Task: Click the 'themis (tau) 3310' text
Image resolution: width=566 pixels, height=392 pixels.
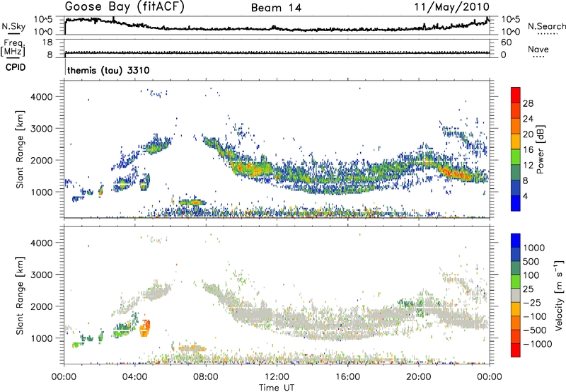Action: pyautogui.click(x=108, y=70)
